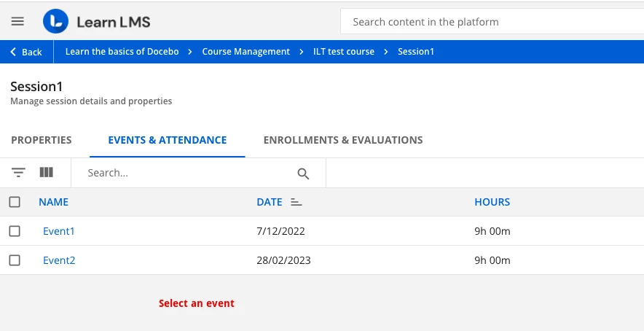This screenshot has width=644, height=331.
Task: Sort by the Name column header
Action: point(53,202)
